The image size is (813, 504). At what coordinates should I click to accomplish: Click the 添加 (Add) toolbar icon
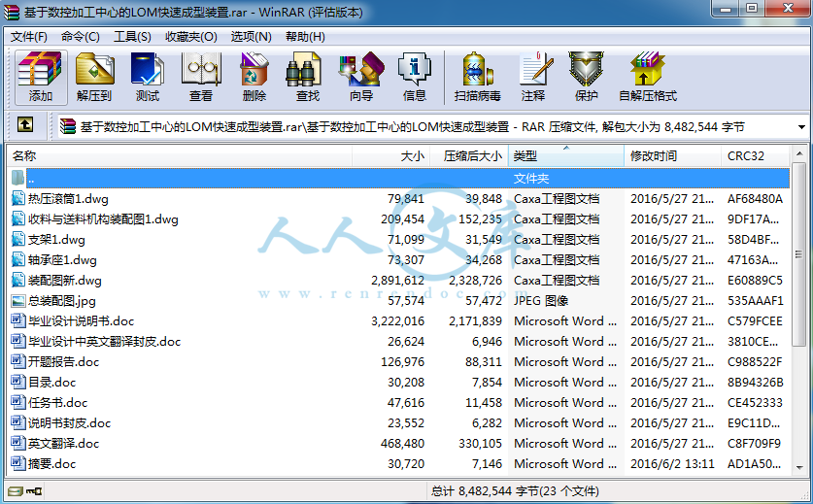point(41,78)
